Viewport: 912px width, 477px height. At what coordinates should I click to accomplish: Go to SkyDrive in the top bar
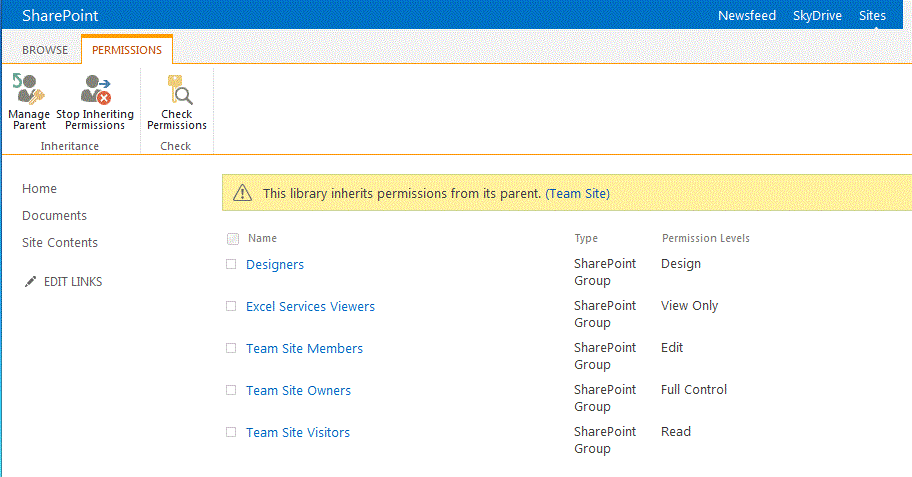coord(817,16)
